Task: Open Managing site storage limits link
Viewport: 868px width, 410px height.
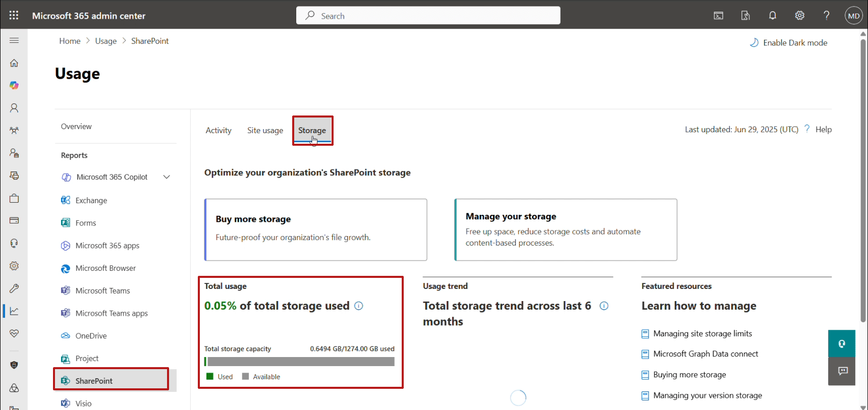Action: coord(702,333)
